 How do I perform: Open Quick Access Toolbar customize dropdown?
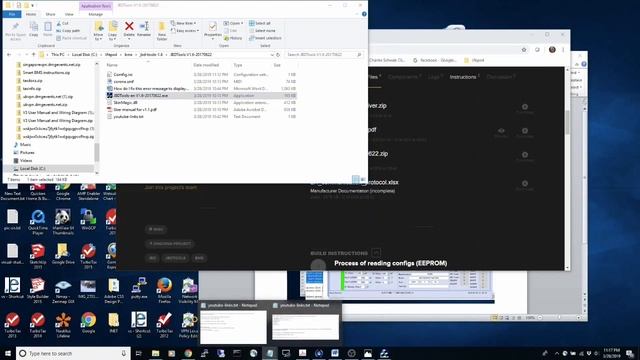[x=33, y=5]
